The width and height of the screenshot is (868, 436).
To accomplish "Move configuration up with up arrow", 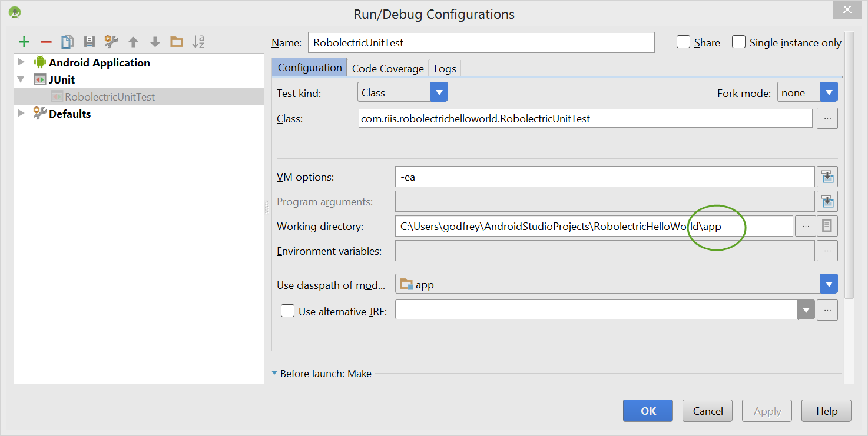I will click(134, 42).
